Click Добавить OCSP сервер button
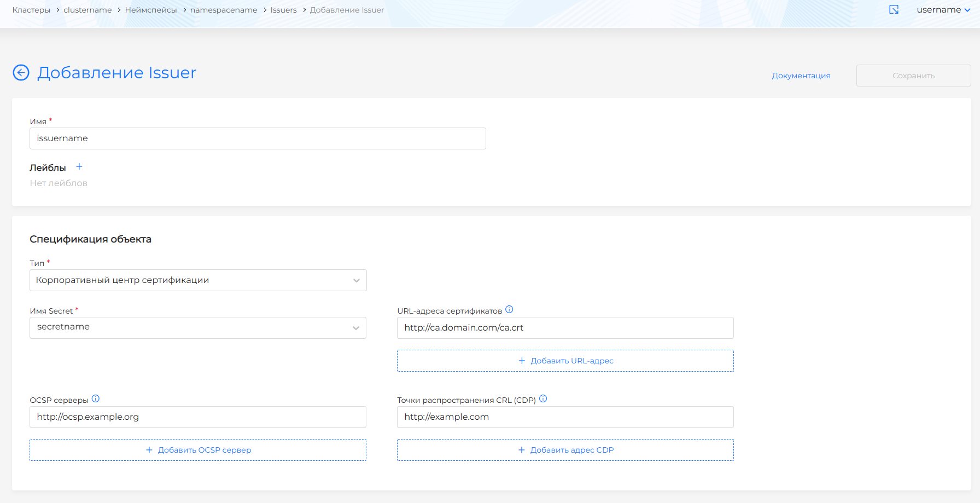Viewport: 980px width, 503px height. point(198,450)
